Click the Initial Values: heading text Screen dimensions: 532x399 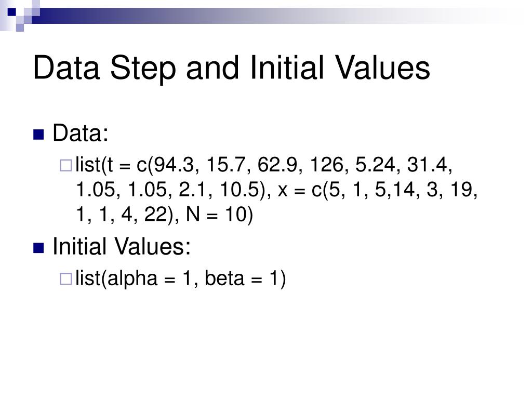[122, 246]
